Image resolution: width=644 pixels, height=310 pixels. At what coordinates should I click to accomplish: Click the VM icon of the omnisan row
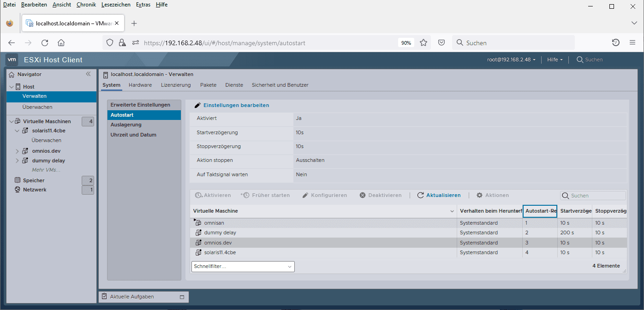click(198, 223)
